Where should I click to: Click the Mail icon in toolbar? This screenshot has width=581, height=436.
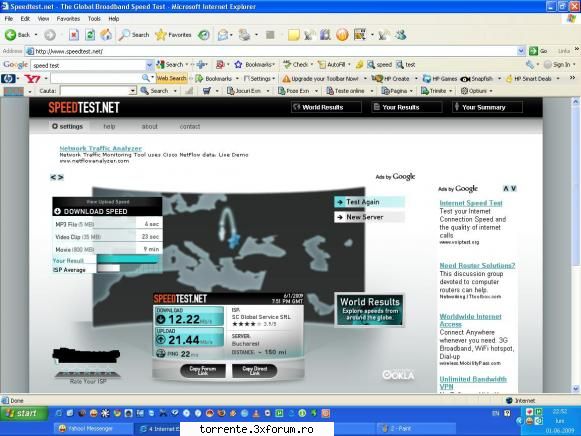(x=222, y=35)
